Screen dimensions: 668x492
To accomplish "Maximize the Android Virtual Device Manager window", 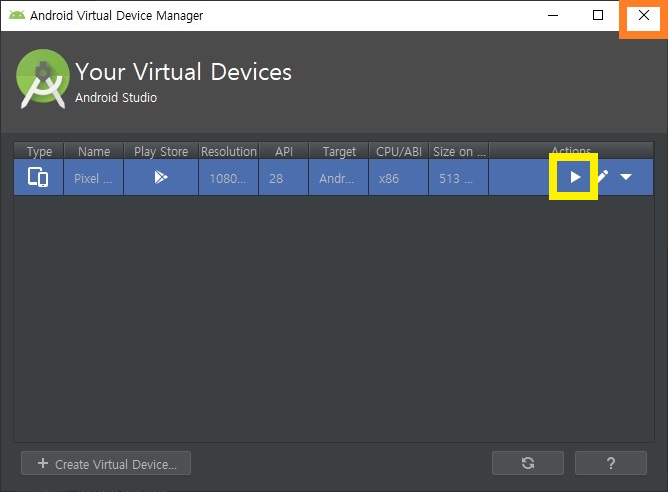I will click(598, 15).
